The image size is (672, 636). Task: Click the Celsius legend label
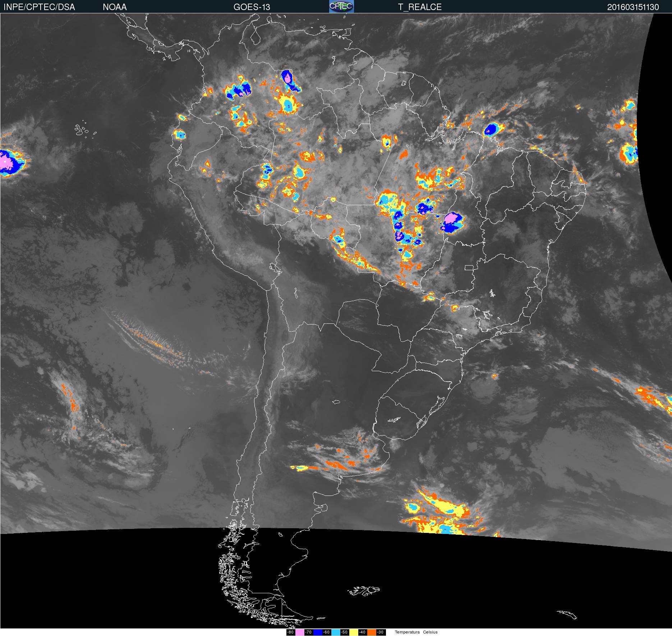click(x=430, y=632)
